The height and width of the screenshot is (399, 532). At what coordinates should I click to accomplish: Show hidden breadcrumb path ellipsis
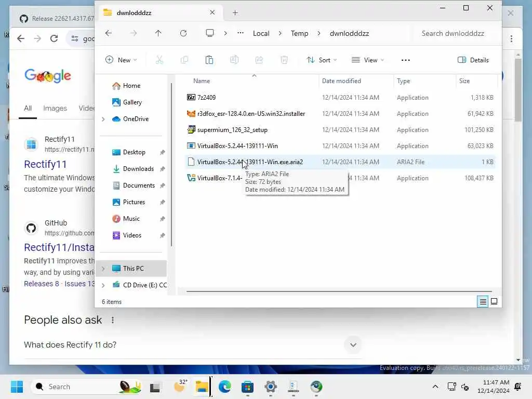240,33
